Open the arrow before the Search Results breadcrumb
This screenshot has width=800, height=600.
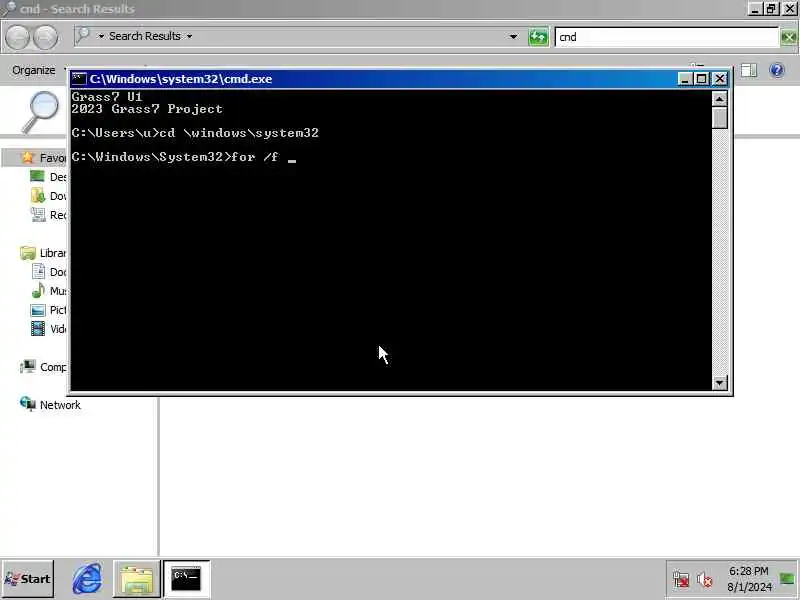[x=101, y=37]
